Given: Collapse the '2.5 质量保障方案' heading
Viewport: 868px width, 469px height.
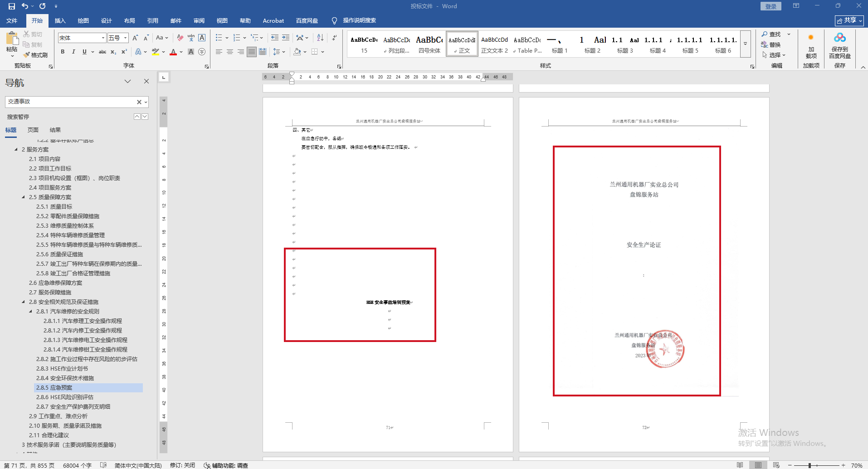Looking at the screenshot, I should tap(24, 197).
